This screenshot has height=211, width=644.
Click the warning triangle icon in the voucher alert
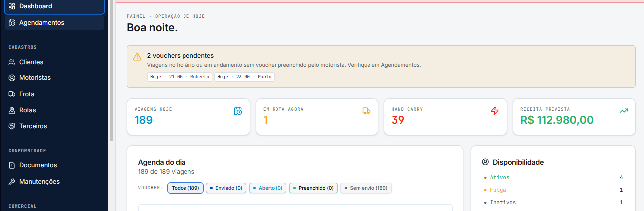click(x=137, y=57)
